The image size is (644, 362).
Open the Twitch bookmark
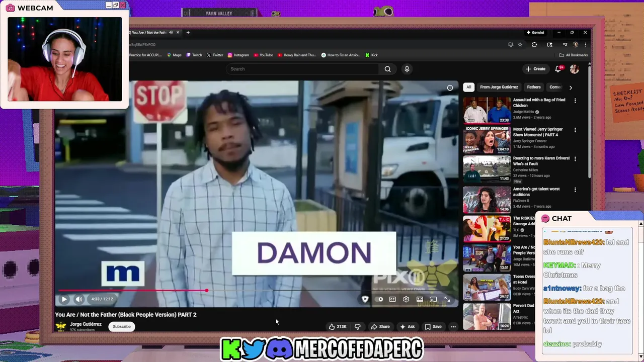pos(194,55)
